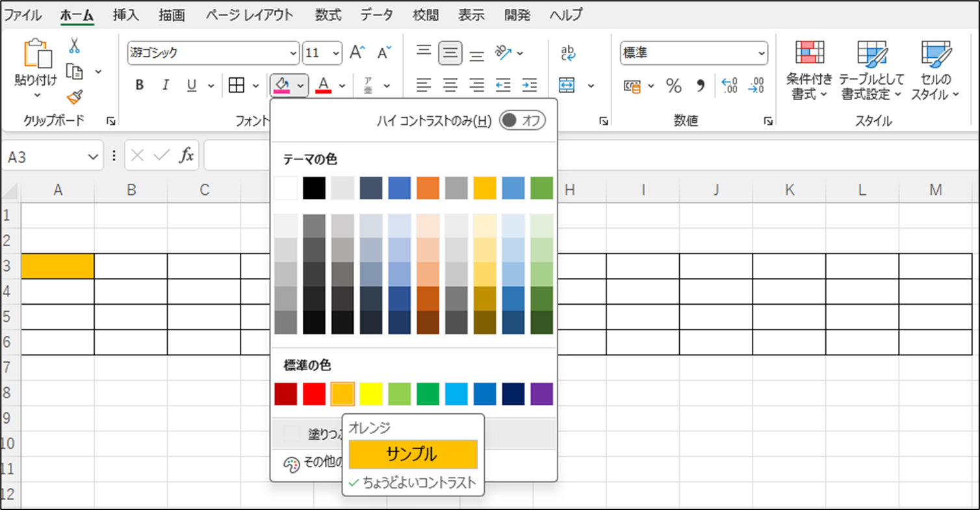Screen dimensions: 980x510
Task: Open the 数値 group dialog launcher
Action: [x=769, y=121]
